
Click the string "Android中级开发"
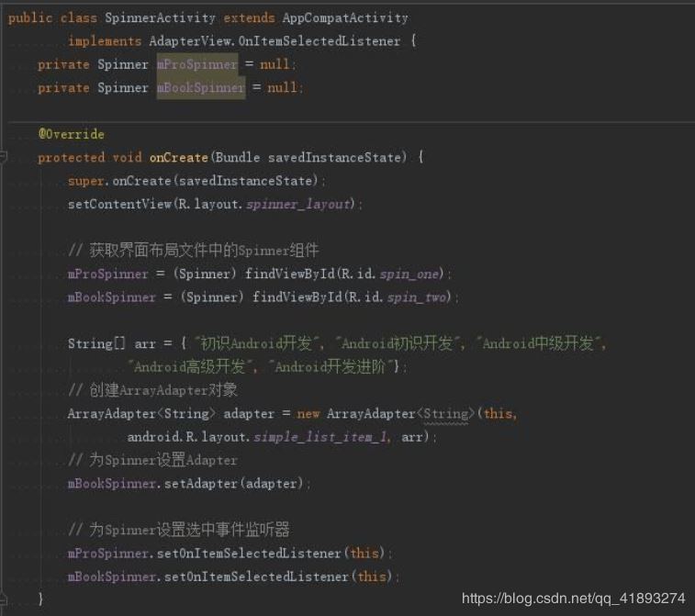(539, 343)
